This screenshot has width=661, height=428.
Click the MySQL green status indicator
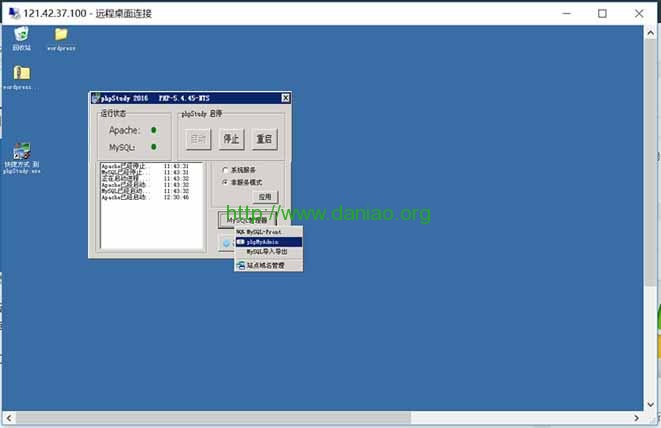(154, 147)
